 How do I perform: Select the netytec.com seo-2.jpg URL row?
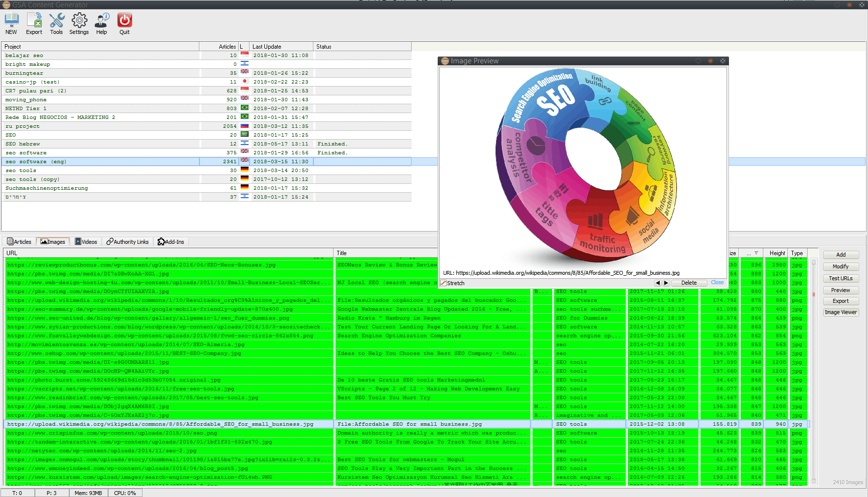169,451
